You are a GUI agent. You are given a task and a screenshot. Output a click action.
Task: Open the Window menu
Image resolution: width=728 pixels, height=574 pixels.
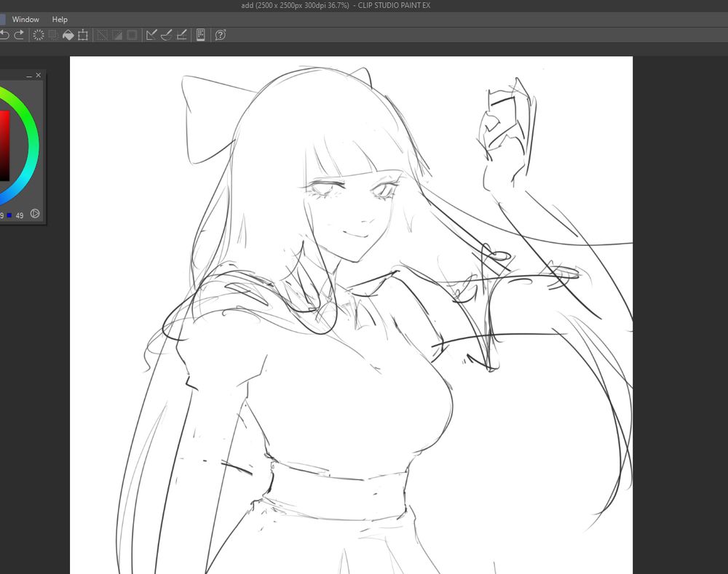coord(25,20)
